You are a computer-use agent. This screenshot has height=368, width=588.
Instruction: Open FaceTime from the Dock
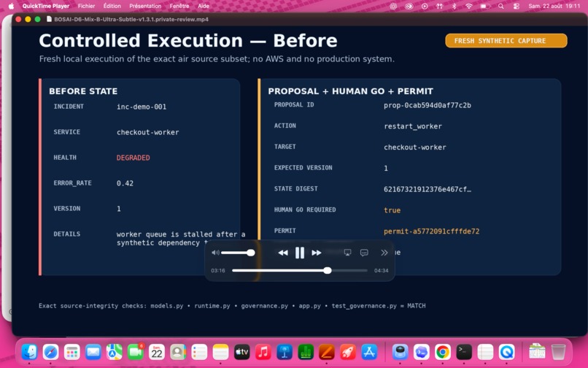[x=136, y=352]
